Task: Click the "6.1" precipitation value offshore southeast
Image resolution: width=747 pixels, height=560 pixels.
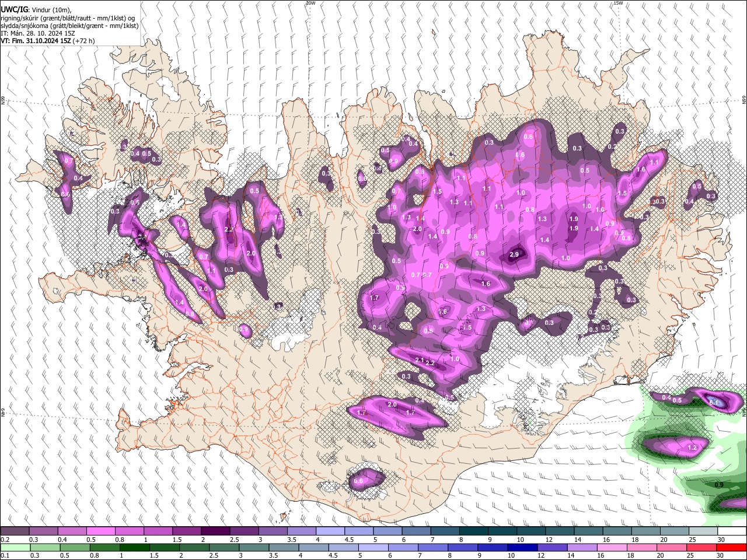Action: [x=713, y=402]
